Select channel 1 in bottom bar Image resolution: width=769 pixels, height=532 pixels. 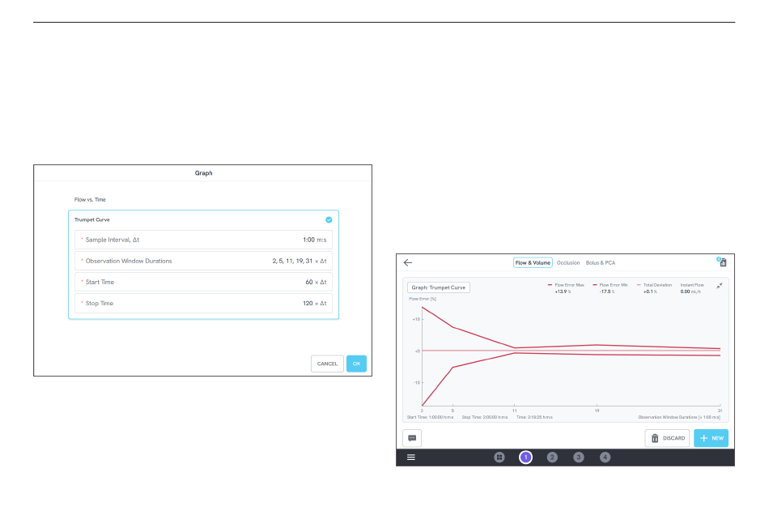[525, 458]
